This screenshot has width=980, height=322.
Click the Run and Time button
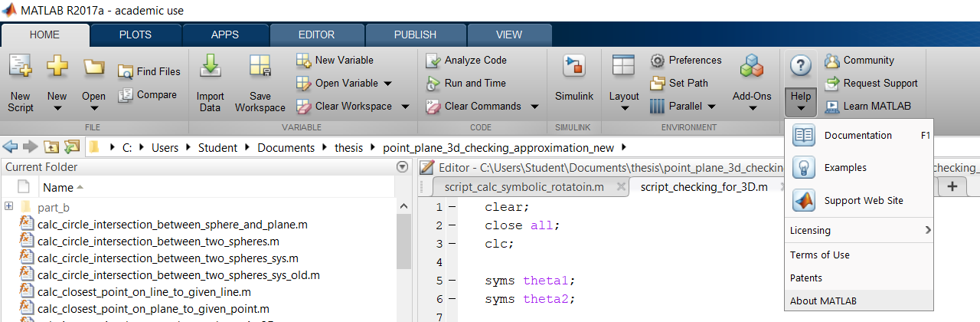[x=465, y=83]
